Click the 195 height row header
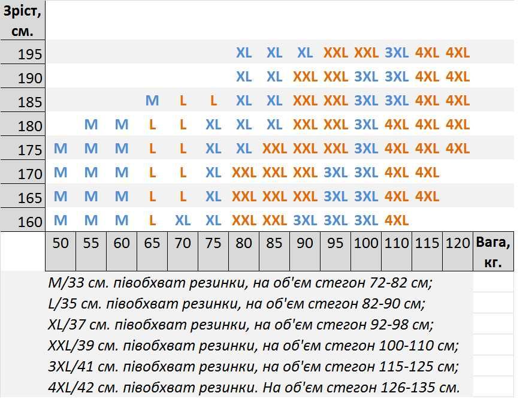The width and height of the screenshot is (532, 399). click(23, 52)
